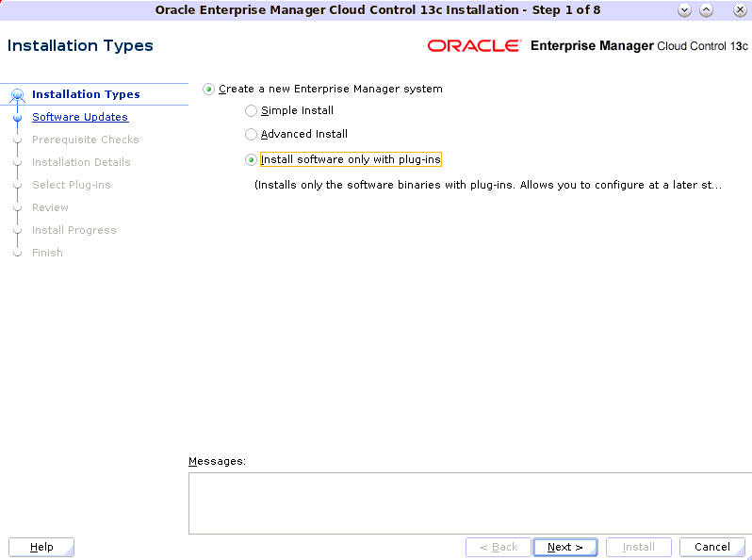Click the Installation Types page heading
The width and height of the screenshot is (752, 560).
[80, 45]
